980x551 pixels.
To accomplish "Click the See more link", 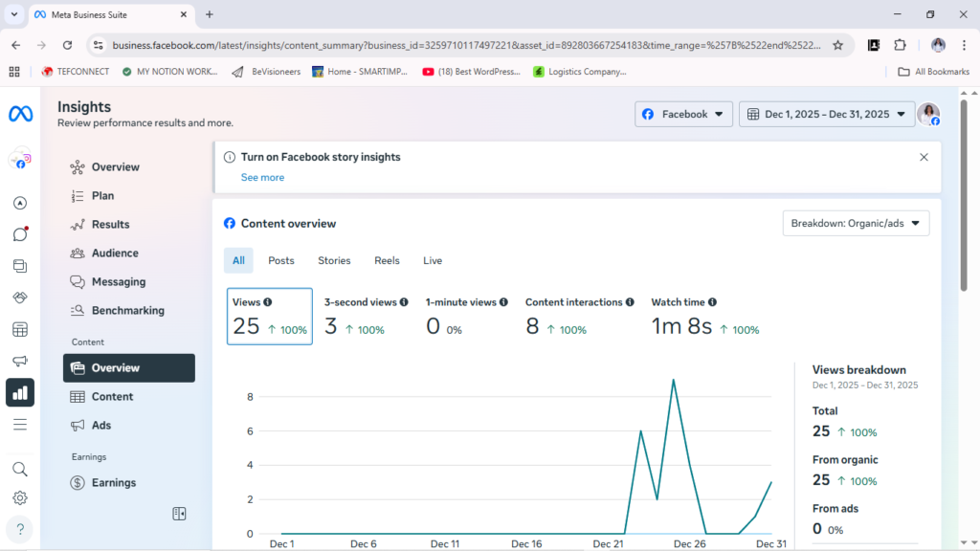I will click(x=262, y=177).
